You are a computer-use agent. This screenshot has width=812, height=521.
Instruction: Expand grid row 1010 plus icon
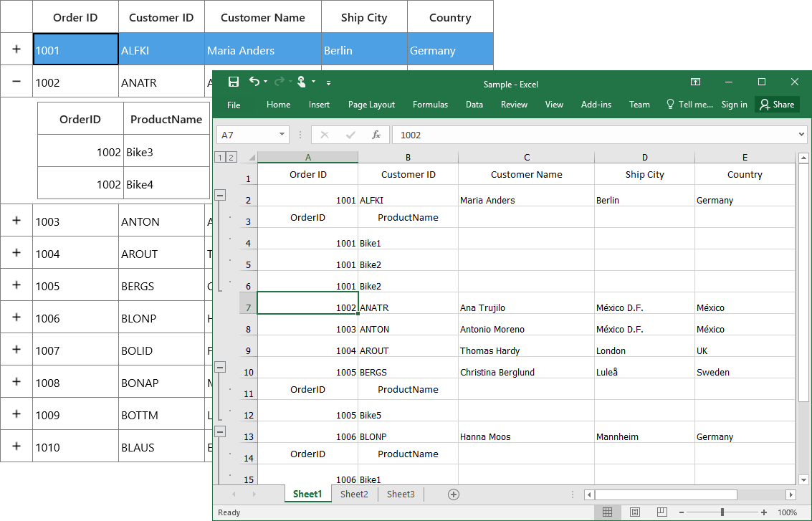tap(16, 446)
